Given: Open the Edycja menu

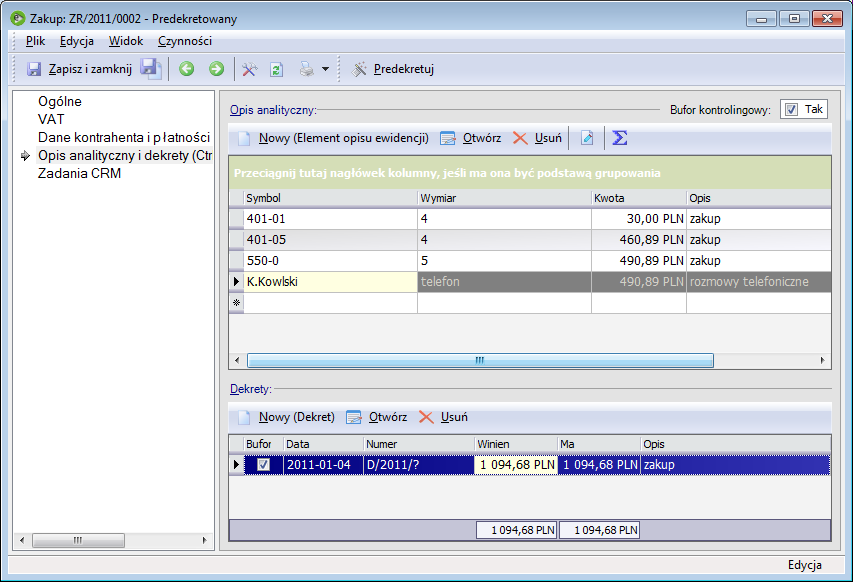Looking at the screenshot, I should pyautogui.click(x=77, y=41).
